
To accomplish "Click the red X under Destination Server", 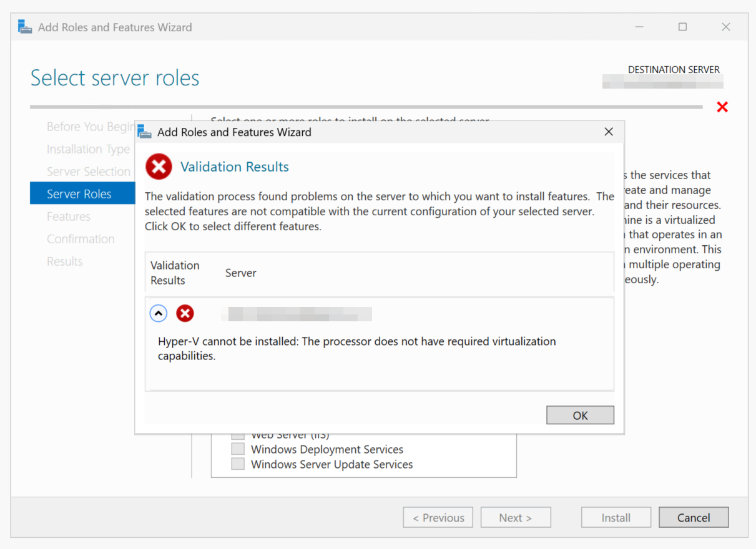I will pos(722,107).
